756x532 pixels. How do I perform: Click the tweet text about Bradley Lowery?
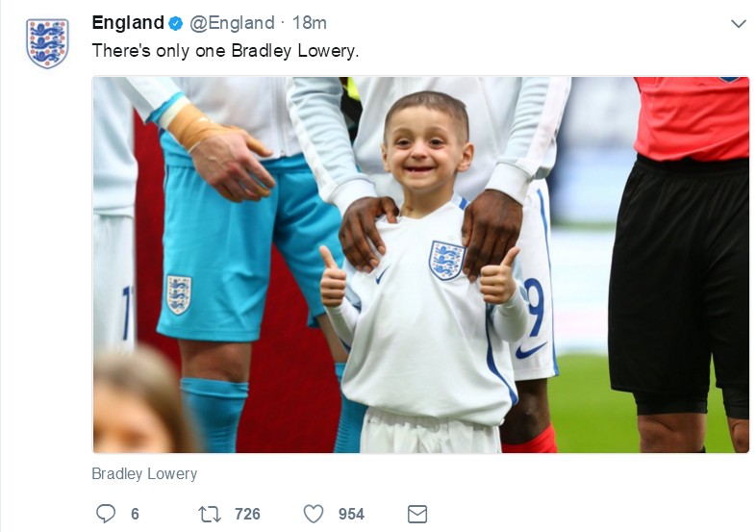click(225, 51)
